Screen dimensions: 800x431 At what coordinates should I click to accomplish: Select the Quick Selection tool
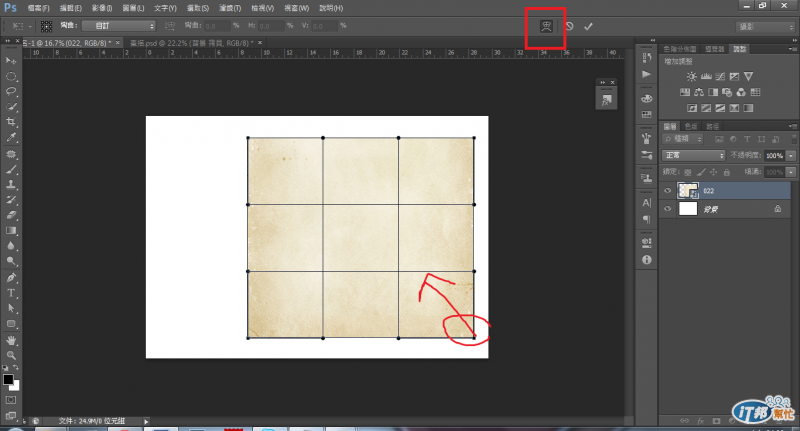[x=11, y=107]
